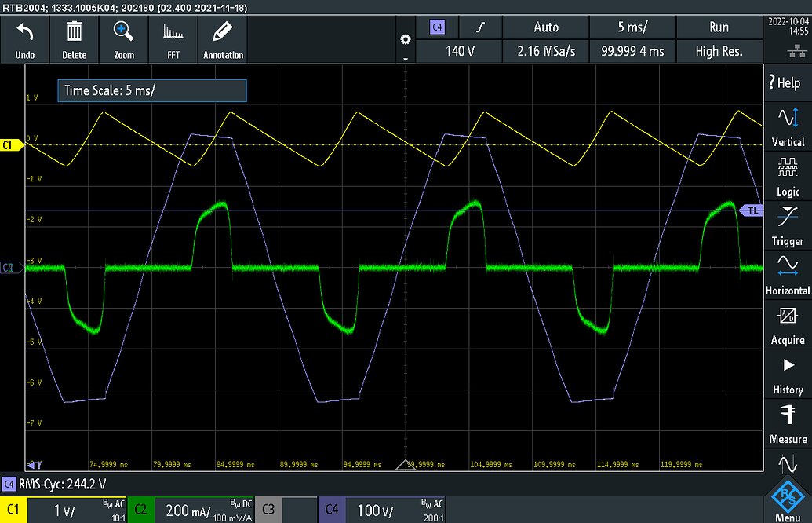Toggle channel C2 on or off
The image size is (812, 523).
point(141,510)
